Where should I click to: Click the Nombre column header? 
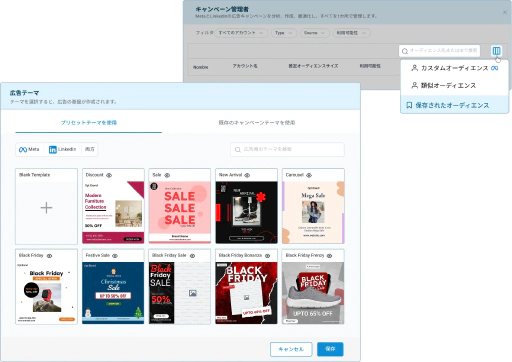pyautogui.click(x=200, y=67)
